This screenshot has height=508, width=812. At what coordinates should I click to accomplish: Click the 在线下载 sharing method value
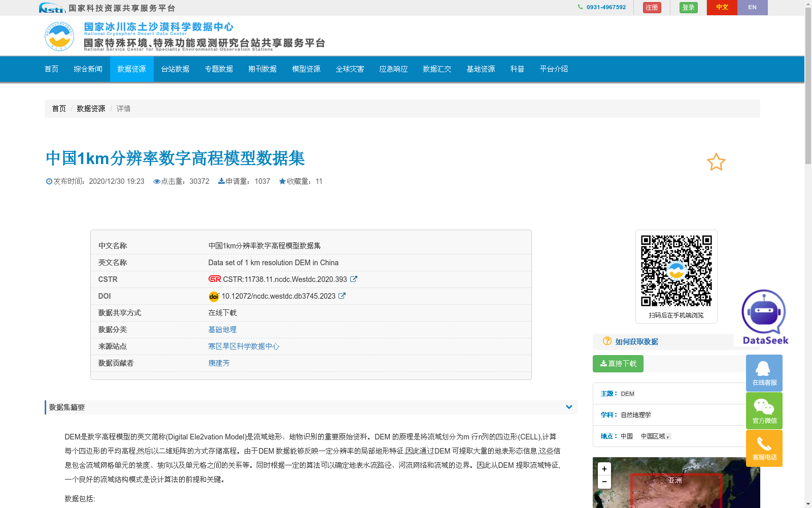(x=222, y=313)
